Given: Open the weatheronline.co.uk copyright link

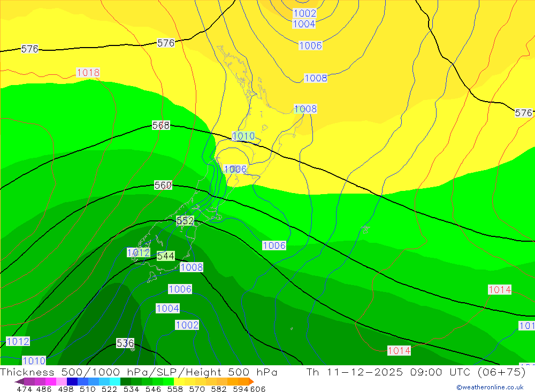Looking at the screenshot, I should coord(490,387).
